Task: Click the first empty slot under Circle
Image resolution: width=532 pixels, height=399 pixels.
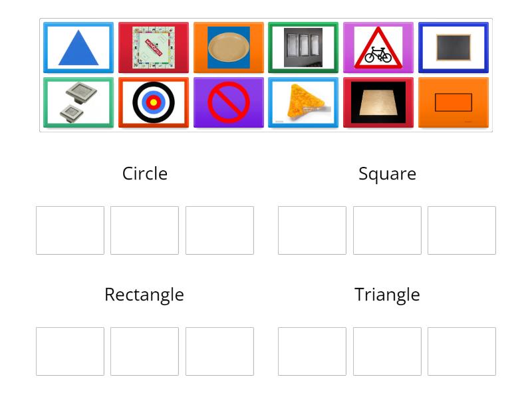Action: coord(70,230)
